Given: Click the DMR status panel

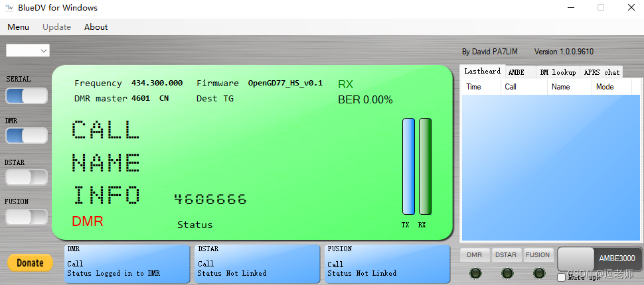Looking at the screenshot, I should 127,264.
